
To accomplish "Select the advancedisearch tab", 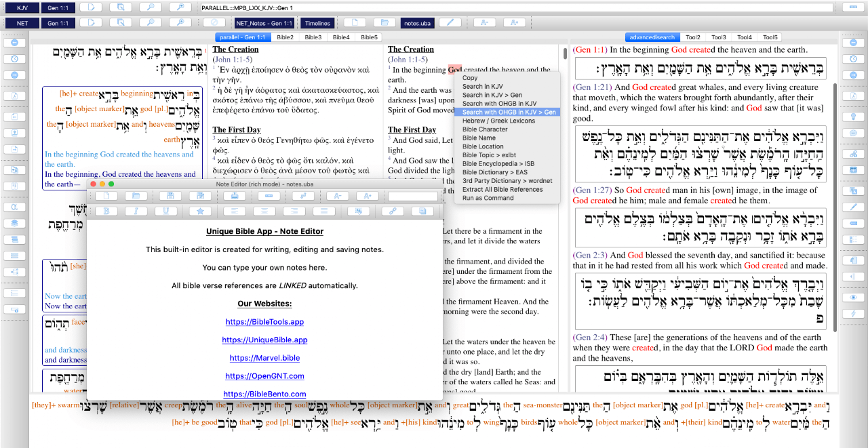I will point(652,37).
